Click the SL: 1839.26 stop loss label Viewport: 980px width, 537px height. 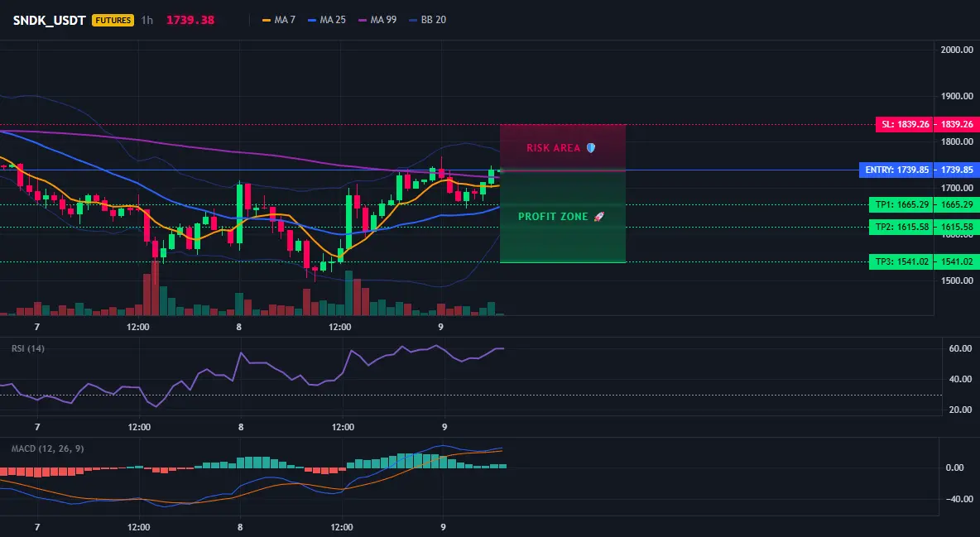point(905,124)
